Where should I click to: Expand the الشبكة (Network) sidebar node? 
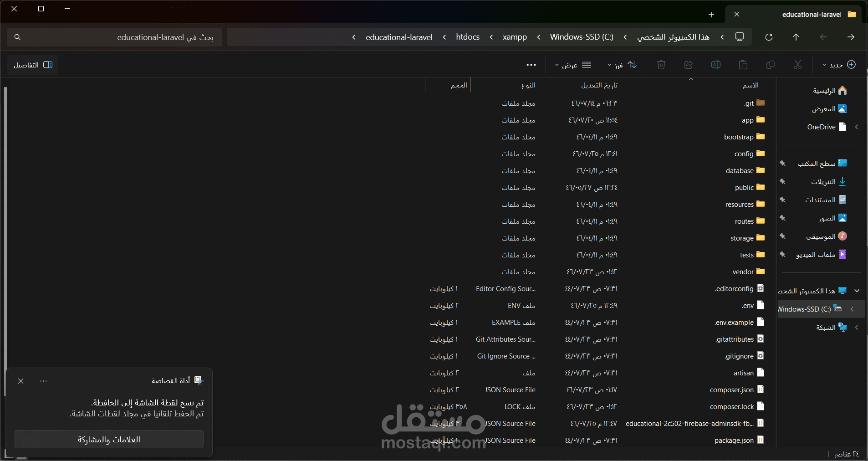point(857,328)
